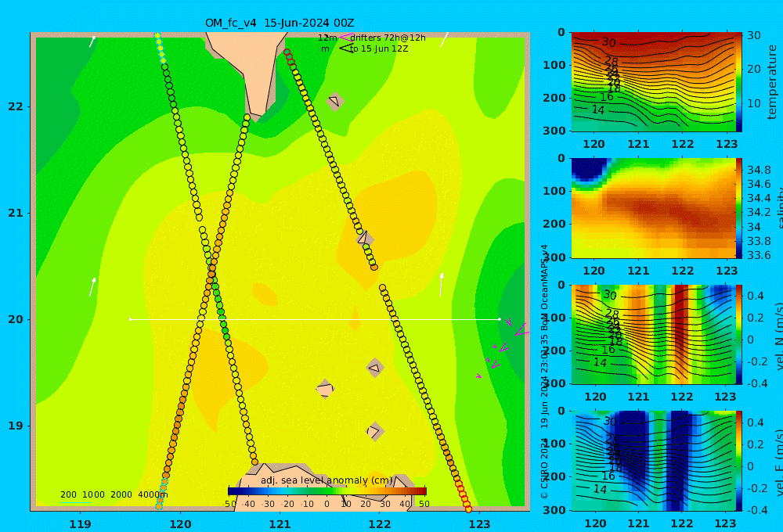Click the '200 1000 2000 4000m' depth contour legend

[x=114, y=494]
